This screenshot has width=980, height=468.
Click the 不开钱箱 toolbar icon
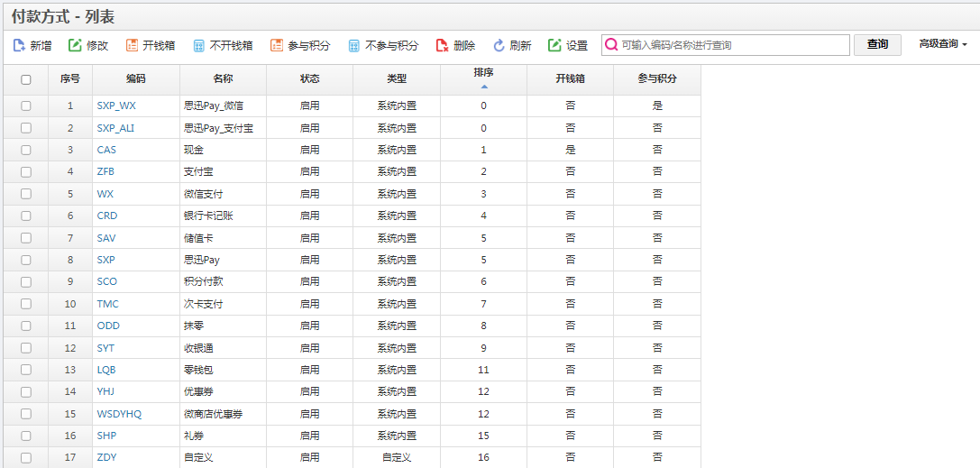(x=198, y=45)
